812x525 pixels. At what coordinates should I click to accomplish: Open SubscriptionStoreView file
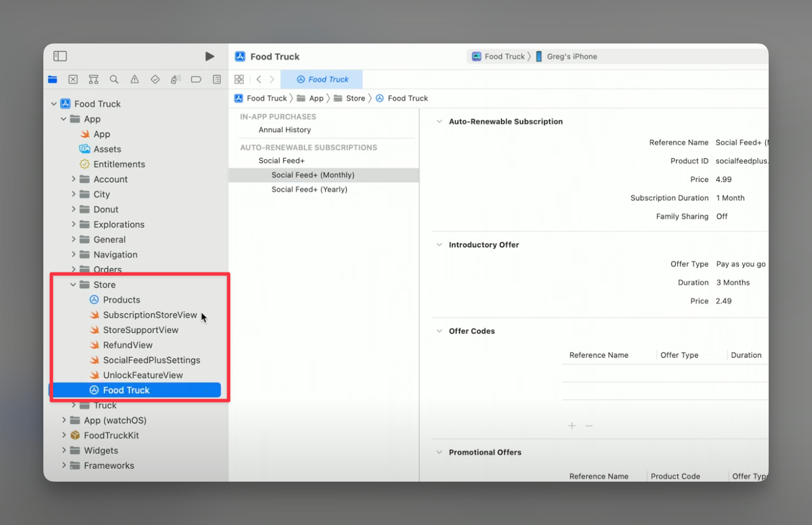click(150, 315)
